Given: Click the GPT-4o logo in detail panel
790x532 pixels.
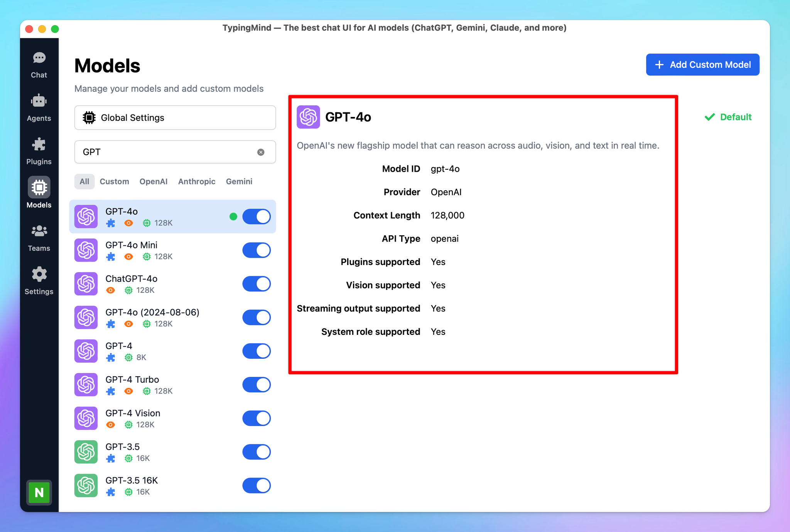Looking at the screenshot, I should click(x=308, y=117).
